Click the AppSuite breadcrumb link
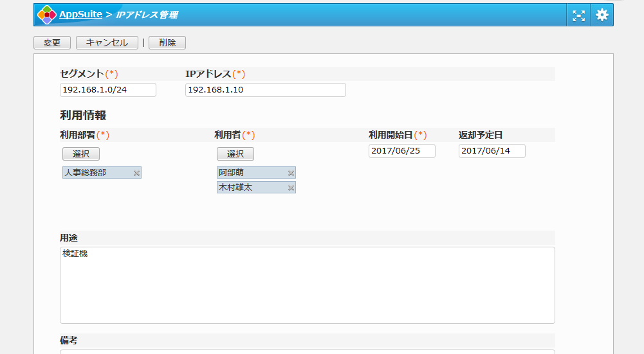 click(80, 14)
